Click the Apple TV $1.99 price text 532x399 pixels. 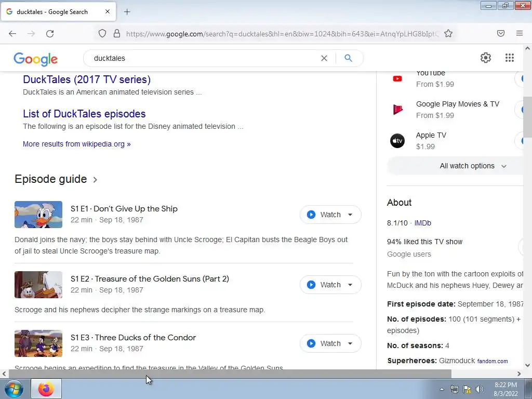click(x=425, y=147)
